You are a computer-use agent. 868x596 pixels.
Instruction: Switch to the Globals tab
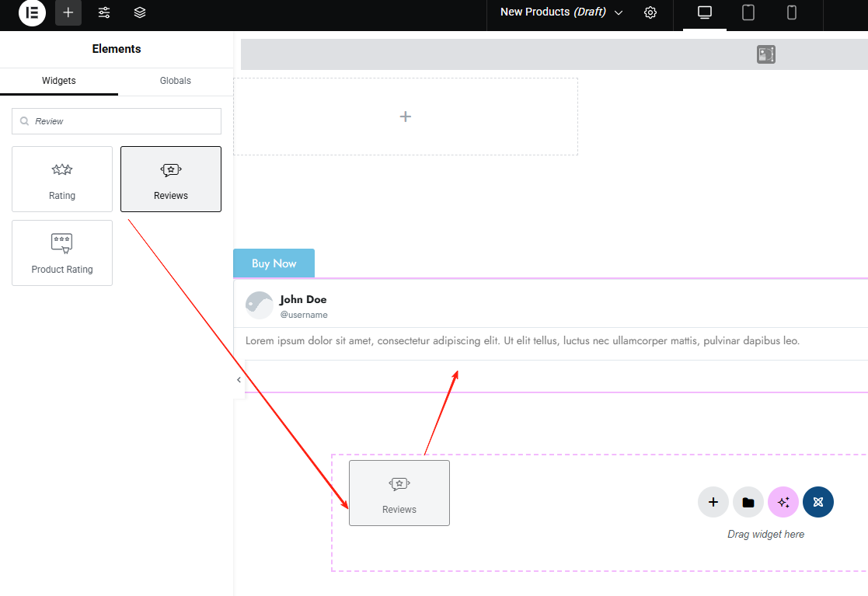pos(175,80)
